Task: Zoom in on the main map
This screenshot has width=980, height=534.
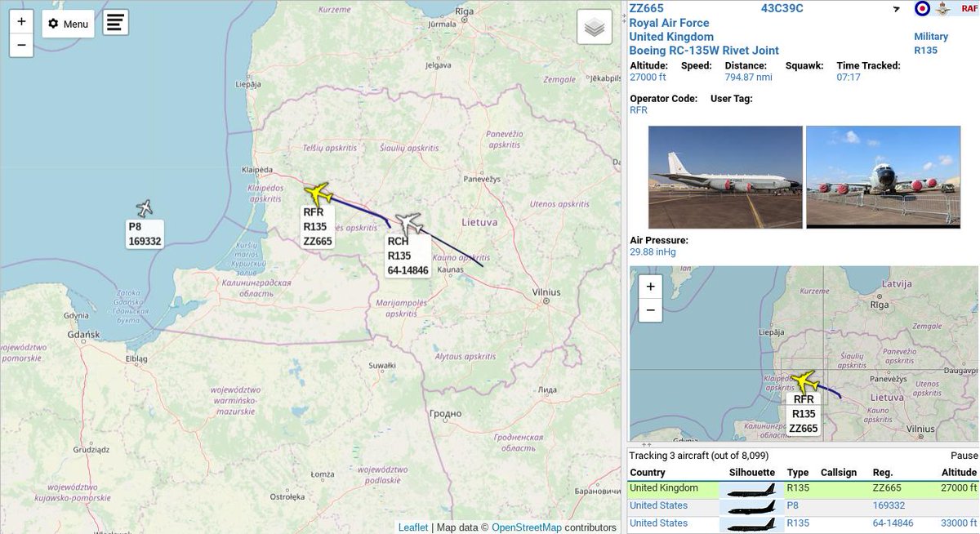Action: point(21,22)
